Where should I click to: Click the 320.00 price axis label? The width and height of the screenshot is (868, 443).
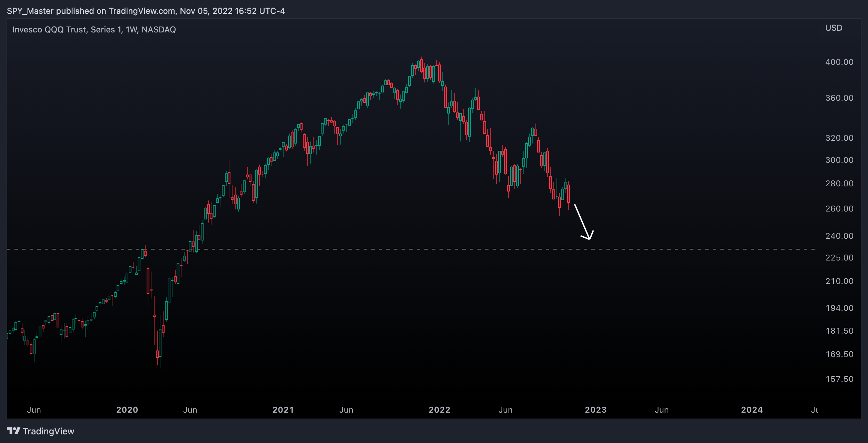pos(839,138)
